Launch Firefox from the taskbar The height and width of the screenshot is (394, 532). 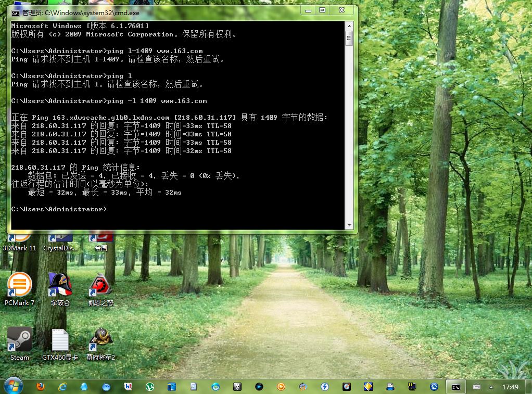(41, 387)
